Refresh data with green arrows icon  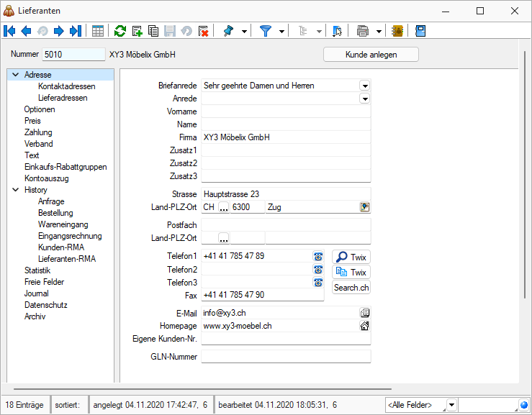point(120,31)
